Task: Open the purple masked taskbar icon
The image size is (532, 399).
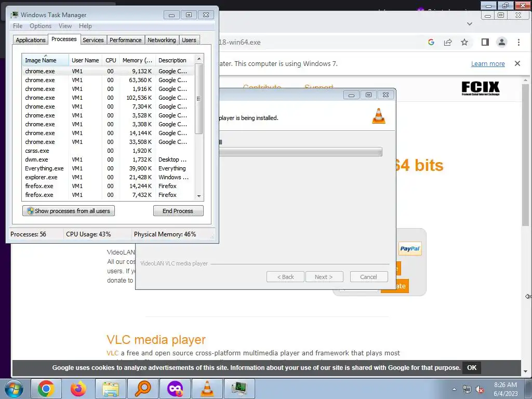Action: [175, 389]
